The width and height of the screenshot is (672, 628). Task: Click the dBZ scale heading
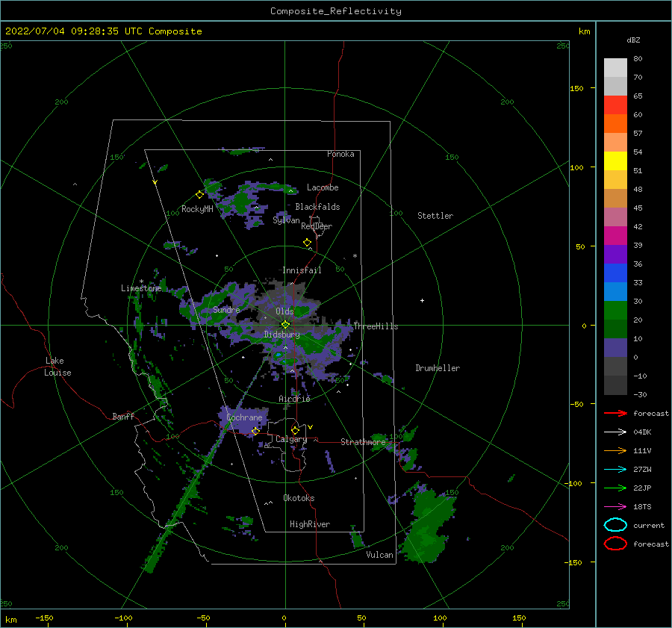[633, 40]
